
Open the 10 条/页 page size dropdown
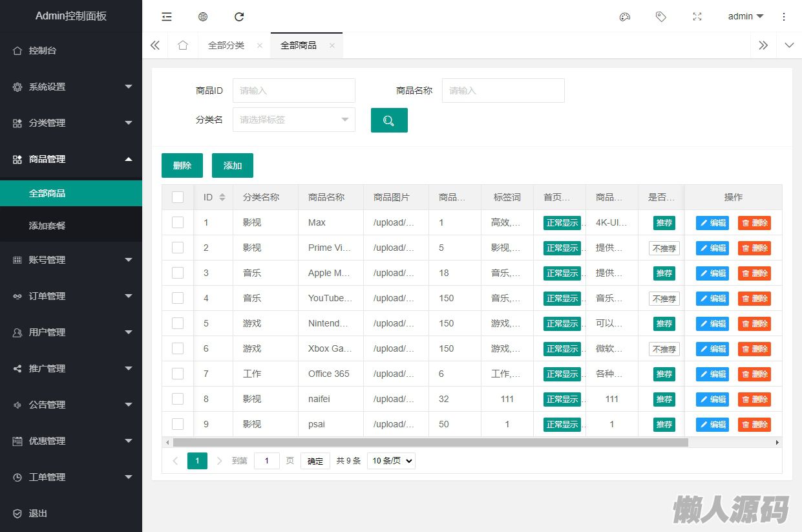[x=391, y=461]
